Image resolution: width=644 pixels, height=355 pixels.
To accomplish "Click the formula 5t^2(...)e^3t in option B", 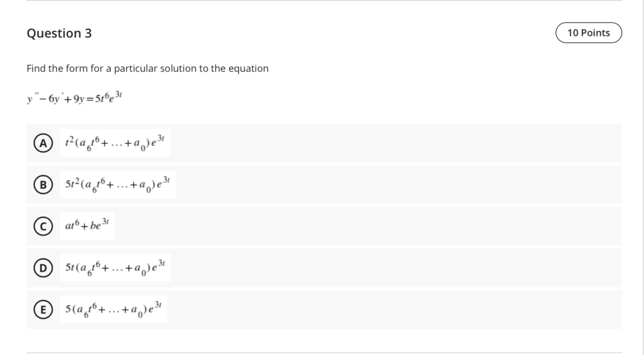I will click(x=117, y=185).
